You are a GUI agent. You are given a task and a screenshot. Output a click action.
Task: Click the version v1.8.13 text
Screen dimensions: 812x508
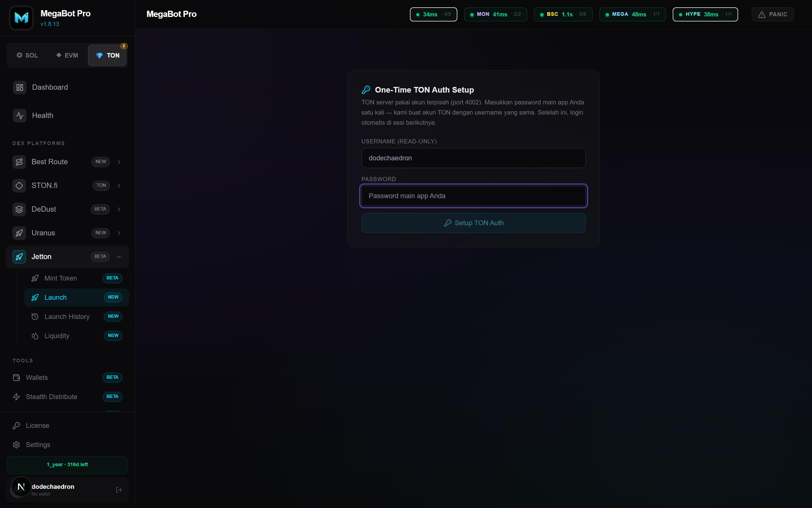tap(50, 24)
